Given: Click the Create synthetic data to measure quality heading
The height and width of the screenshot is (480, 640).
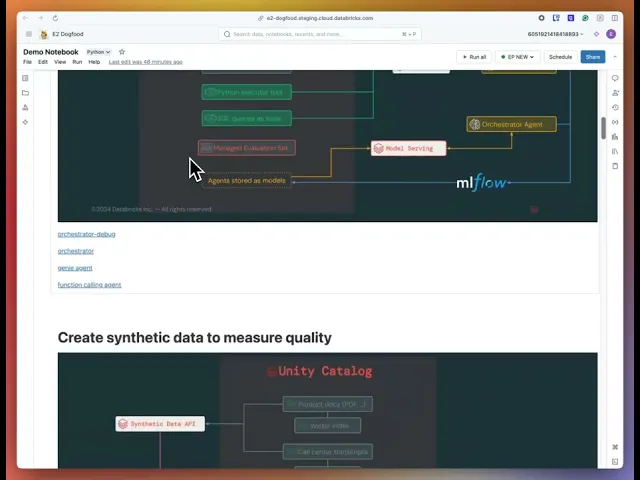Looking at the screenshot, I should tap(195, 338).
